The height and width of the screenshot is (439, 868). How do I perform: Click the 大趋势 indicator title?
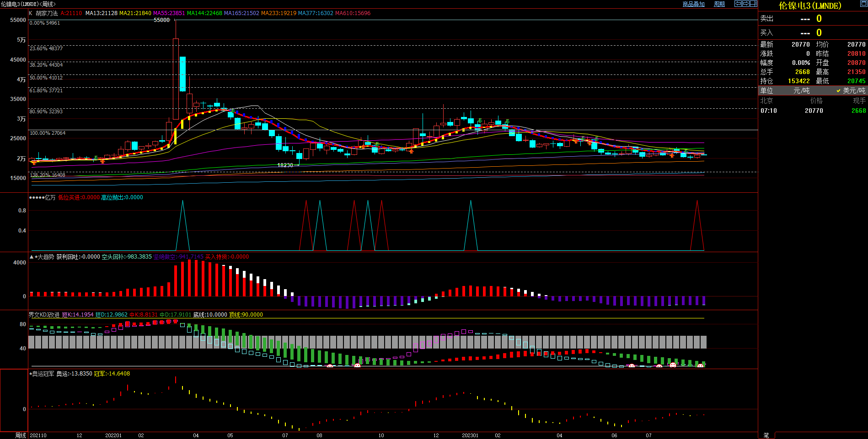(x=45, y=257)
